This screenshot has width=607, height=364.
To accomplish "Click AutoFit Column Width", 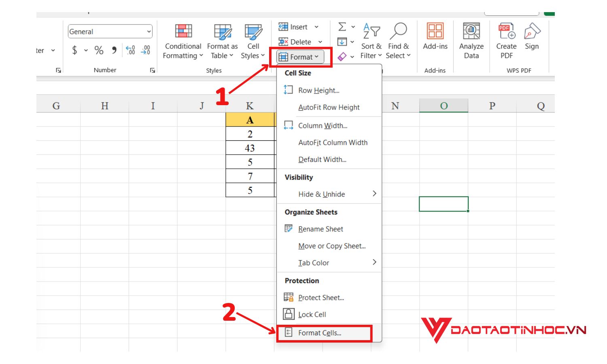I will coord(333,142).
